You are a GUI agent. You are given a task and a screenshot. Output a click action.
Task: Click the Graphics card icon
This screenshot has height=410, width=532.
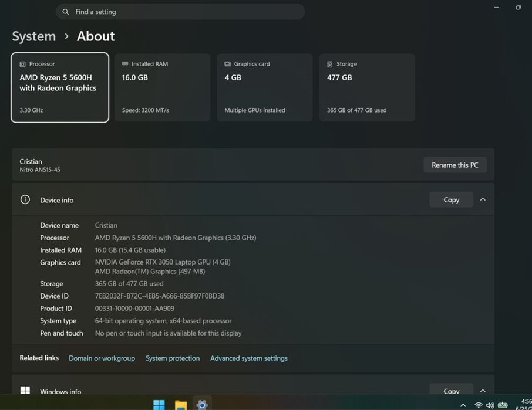click(228, 64)
